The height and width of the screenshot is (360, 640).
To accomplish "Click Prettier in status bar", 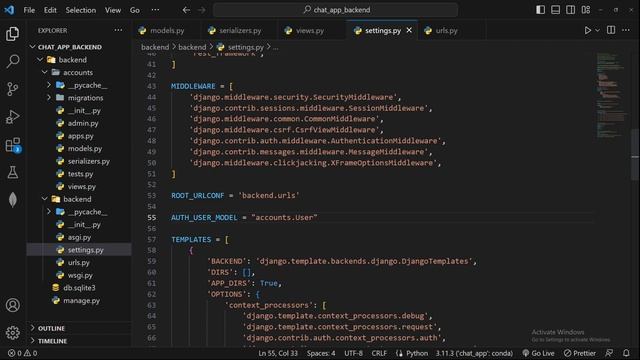I will 580,353.
